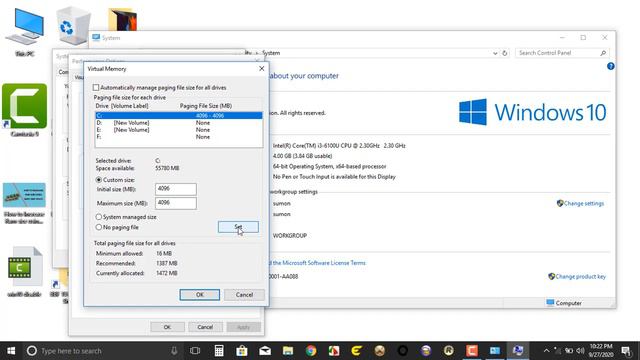640x360 pixels.
Task: Select the No paging file option
Action: [98, 227]
